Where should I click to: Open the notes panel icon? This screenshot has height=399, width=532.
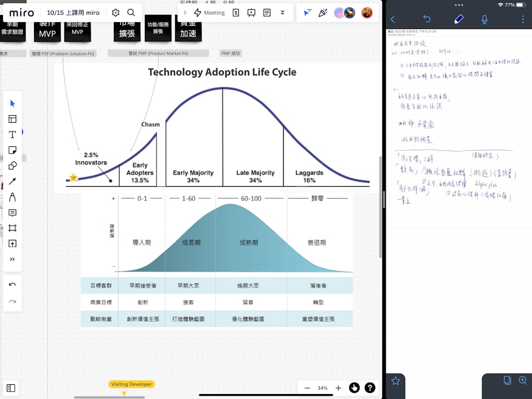[267, 13]
